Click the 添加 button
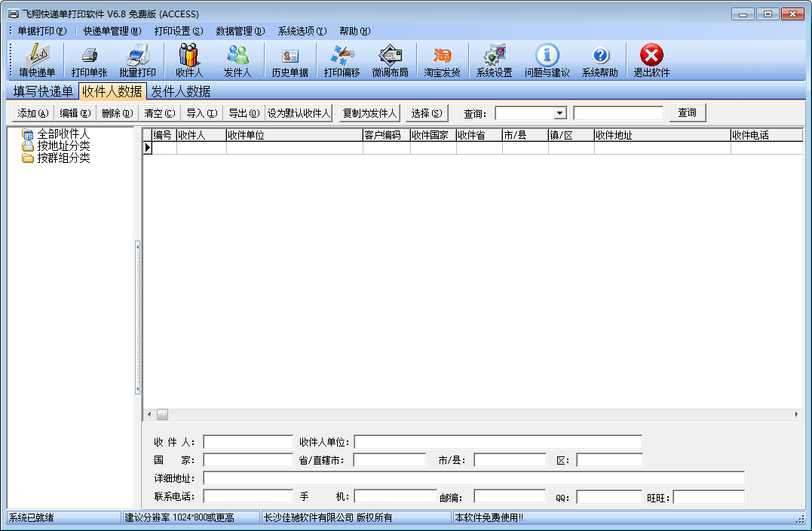This screenshot has height=531, width=812. 32,113
